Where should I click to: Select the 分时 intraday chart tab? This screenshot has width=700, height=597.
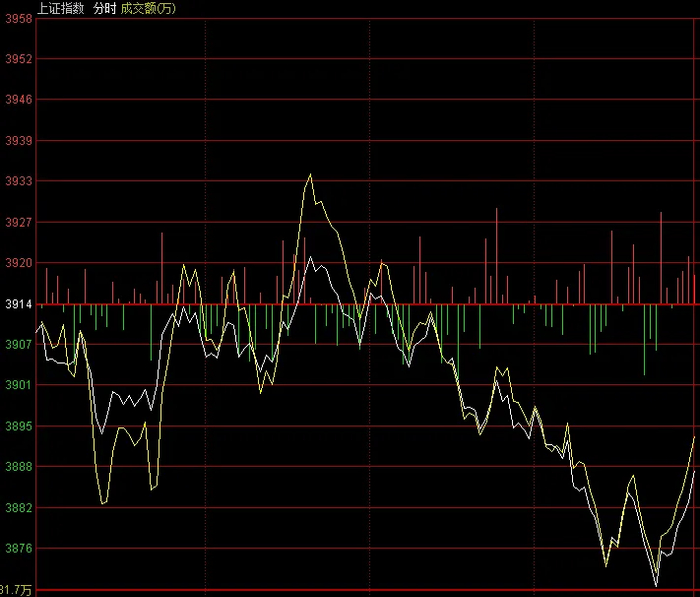point(104,8)
